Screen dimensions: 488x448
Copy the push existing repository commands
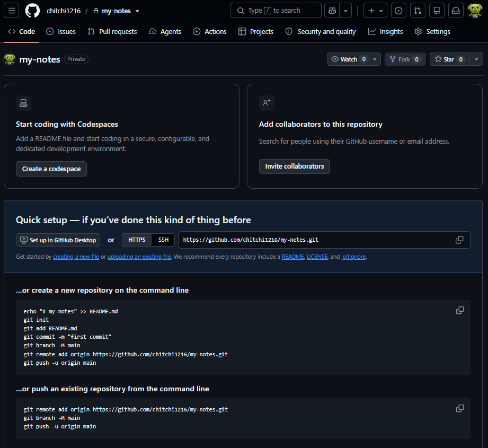460,408
